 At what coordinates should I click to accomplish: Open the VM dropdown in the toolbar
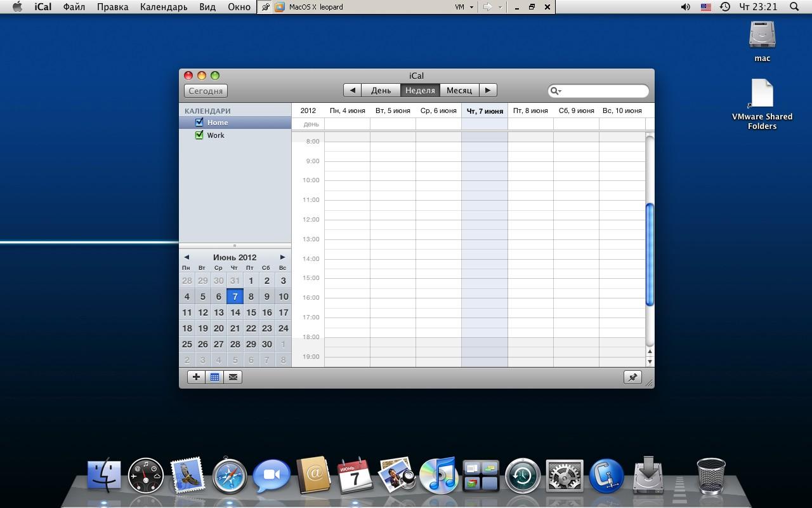[x=464, y=7]
